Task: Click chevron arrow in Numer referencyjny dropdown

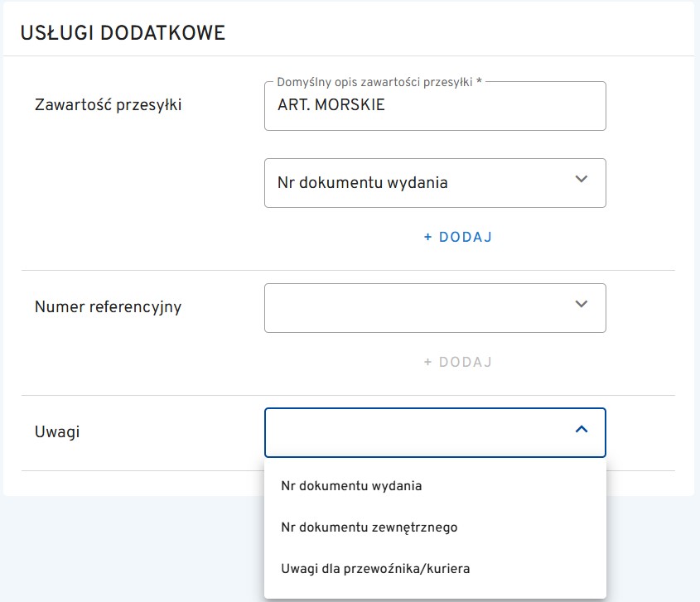Action: pos(581,304)
